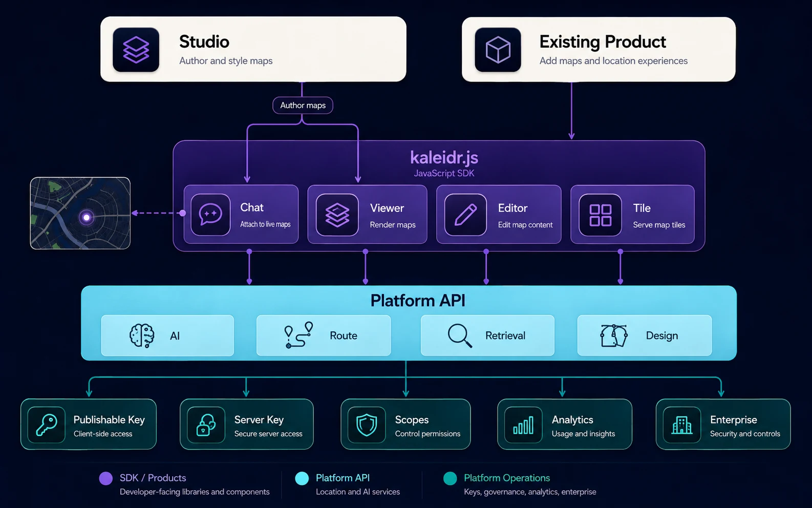Click the Design label
The height and width of the screenshot is (508, 812).
pyautogui.click(x=662, y=336)
